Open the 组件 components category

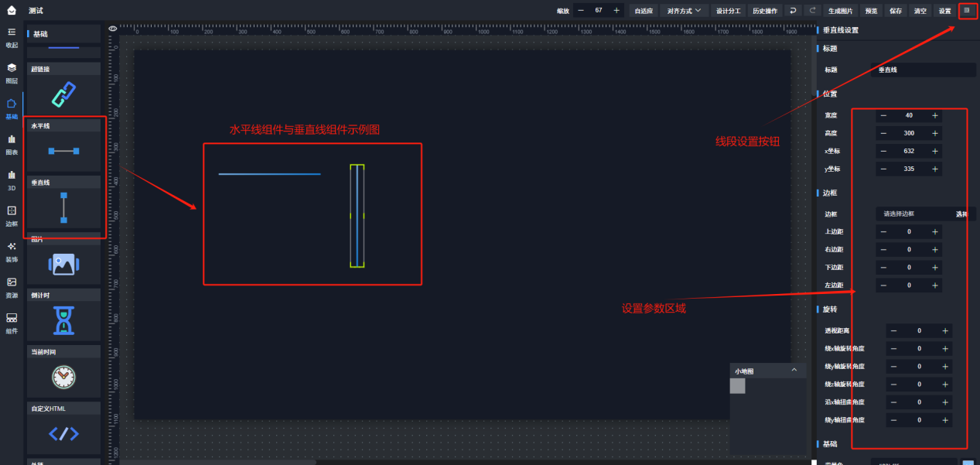pos(12,323)
